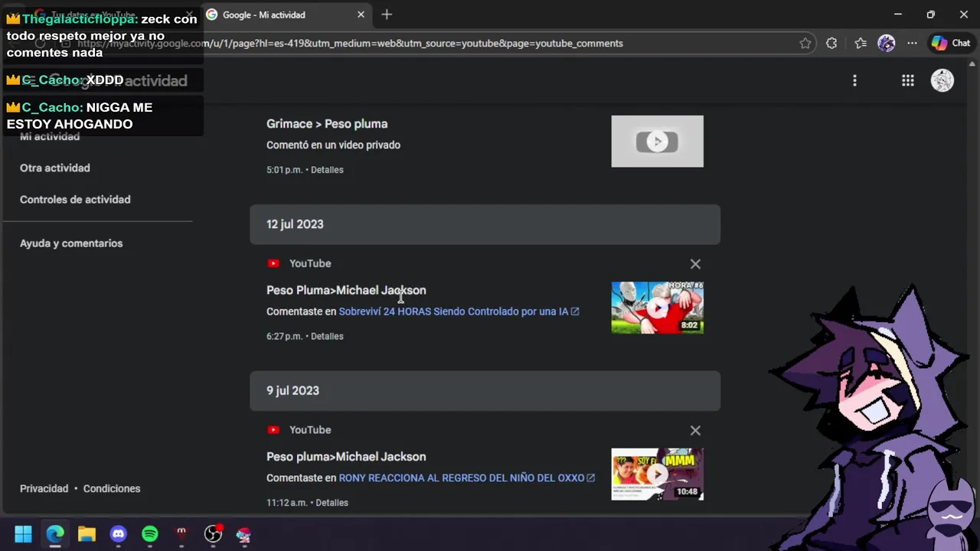Select the Google - Mi actividad tab

click(285, 15)
